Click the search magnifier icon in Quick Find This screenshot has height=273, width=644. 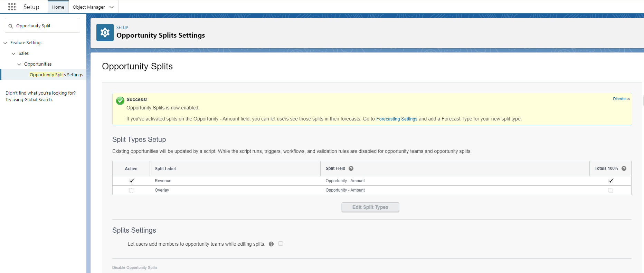(11, 26)
